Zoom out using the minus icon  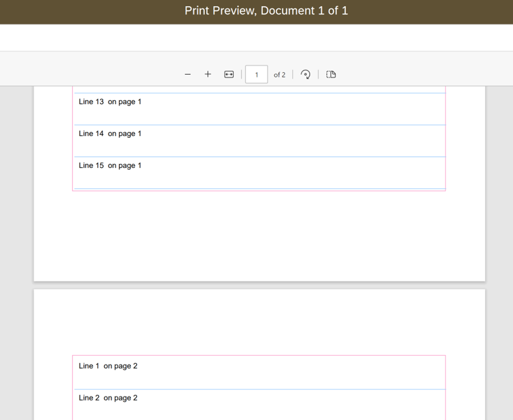tap(188, 74)
